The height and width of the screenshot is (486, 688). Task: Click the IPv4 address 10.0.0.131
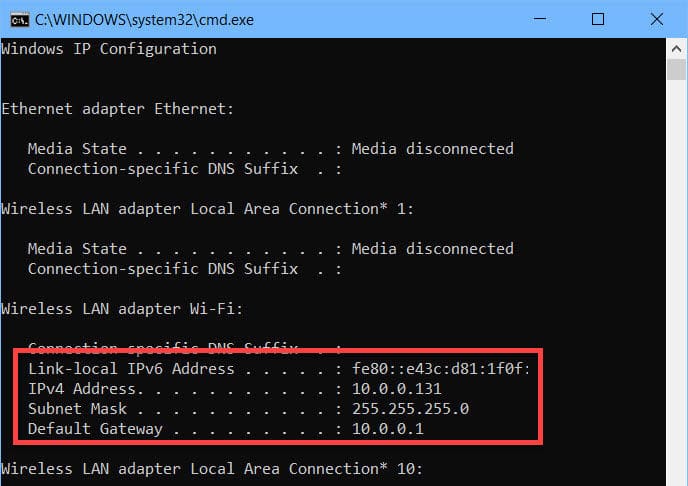(x=397, y=389)
